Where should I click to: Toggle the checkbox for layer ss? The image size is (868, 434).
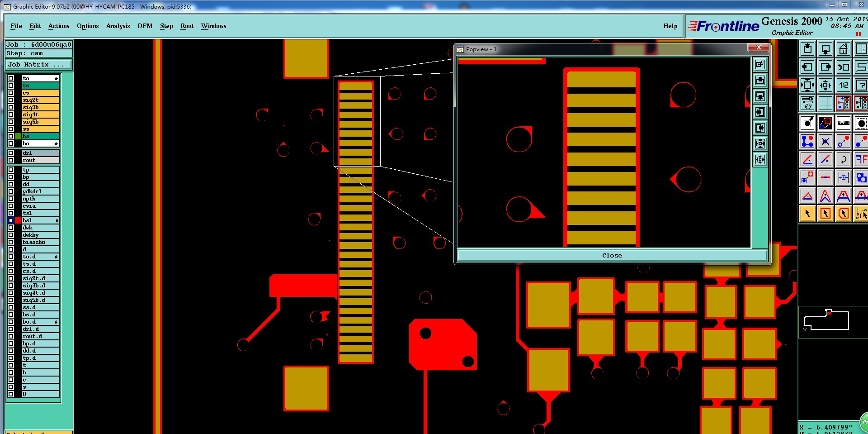[11, 129]
